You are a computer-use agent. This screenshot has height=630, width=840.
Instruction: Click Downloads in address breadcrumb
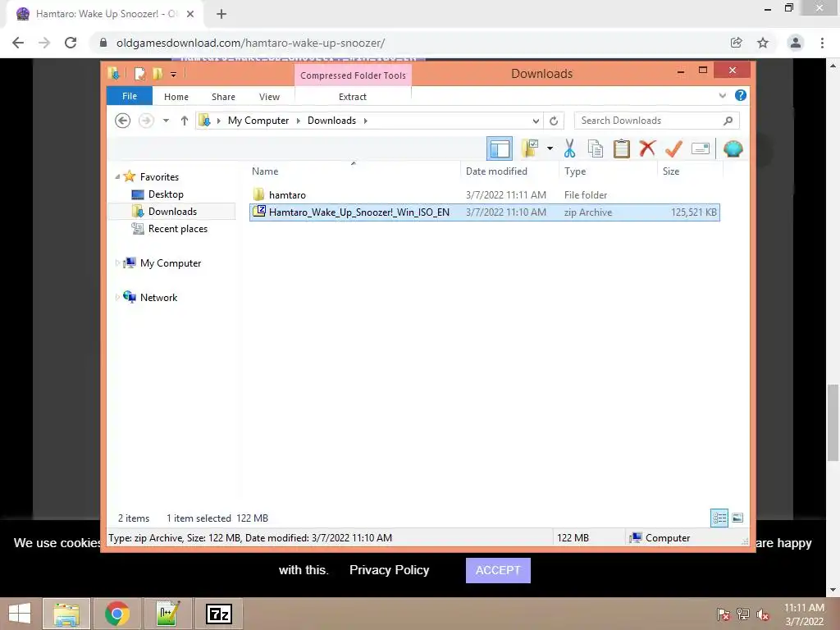coord(331,121)
